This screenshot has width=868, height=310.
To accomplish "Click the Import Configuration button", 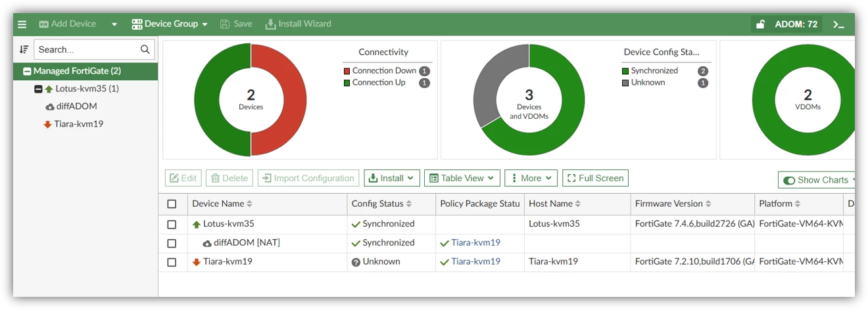I will pyautogui.click(x=308, y=178).
